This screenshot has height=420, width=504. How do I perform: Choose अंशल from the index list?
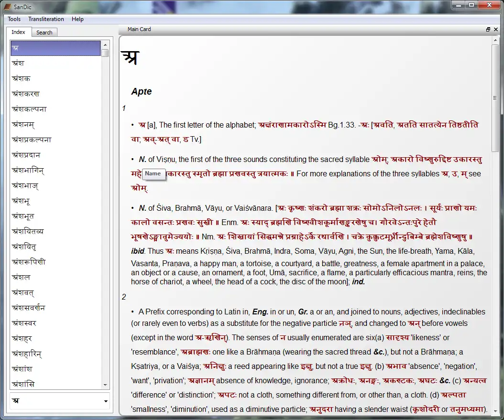point(21,277)
